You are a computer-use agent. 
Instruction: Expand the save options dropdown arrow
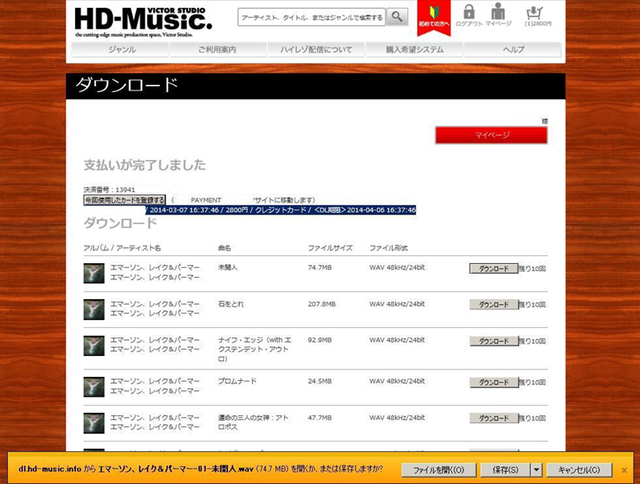tap(536, 470)
